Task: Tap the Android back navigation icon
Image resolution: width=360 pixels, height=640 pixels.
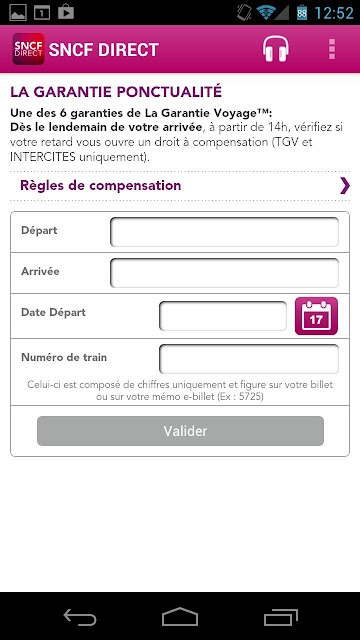Action: click(80, 617)
